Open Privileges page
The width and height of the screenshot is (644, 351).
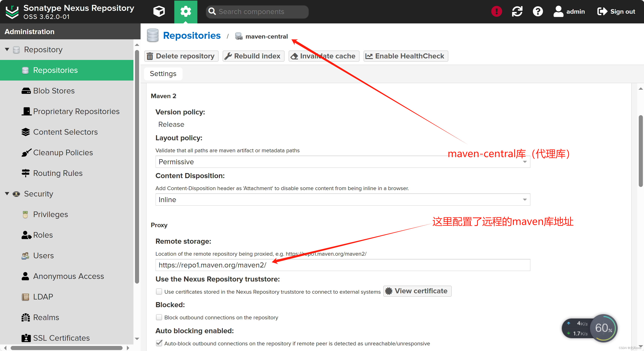[50, 214]
